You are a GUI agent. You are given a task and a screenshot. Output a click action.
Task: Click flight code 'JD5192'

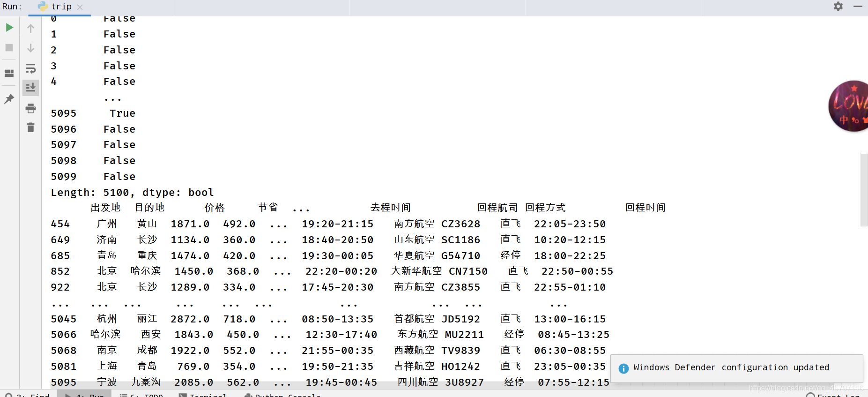(461, 319)
